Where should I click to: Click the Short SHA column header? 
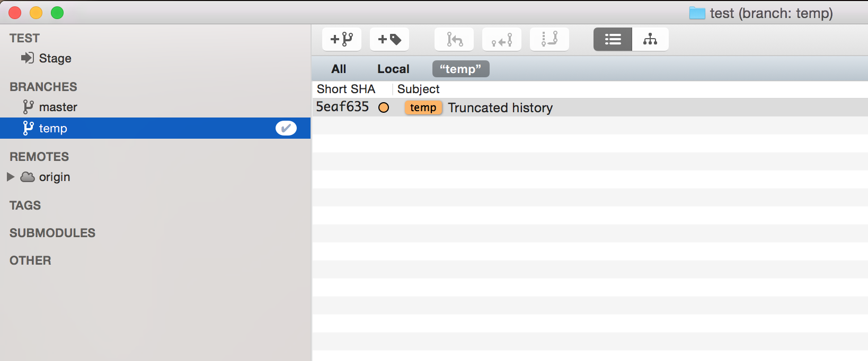(346, 89)
